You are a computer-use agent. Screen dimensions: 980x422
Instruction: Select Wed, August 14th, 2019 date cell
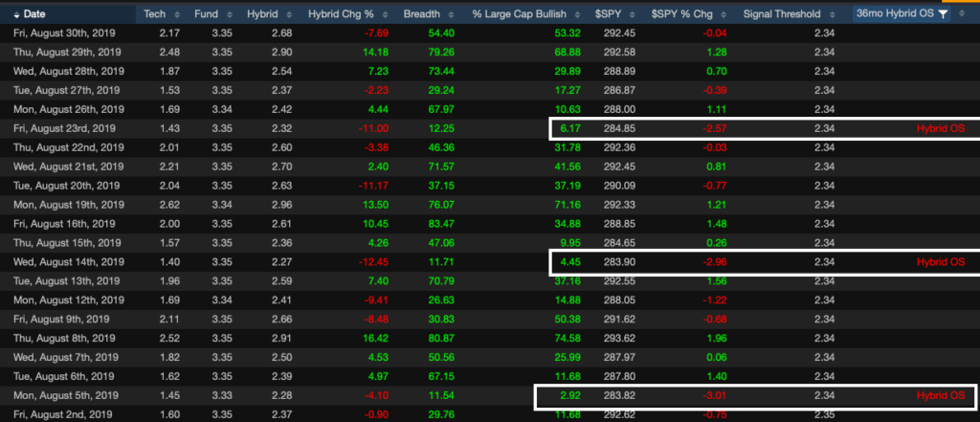(68, 262)
